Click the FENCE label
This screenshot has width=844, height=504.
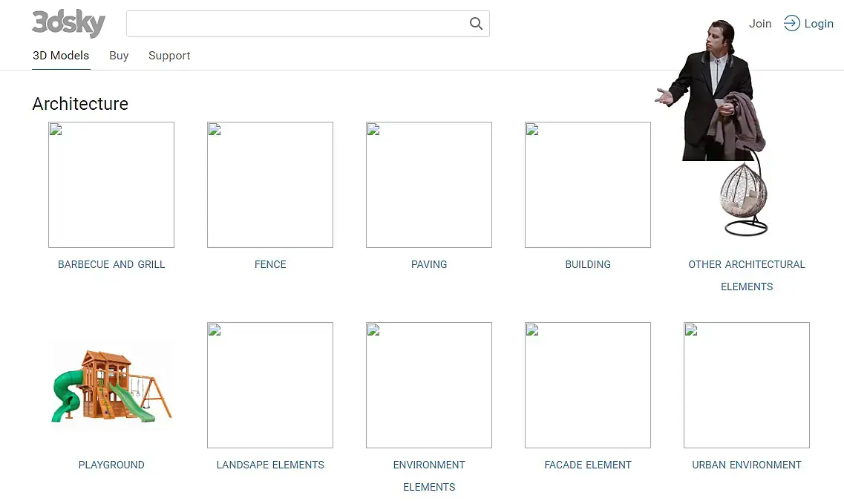(270, 264)
